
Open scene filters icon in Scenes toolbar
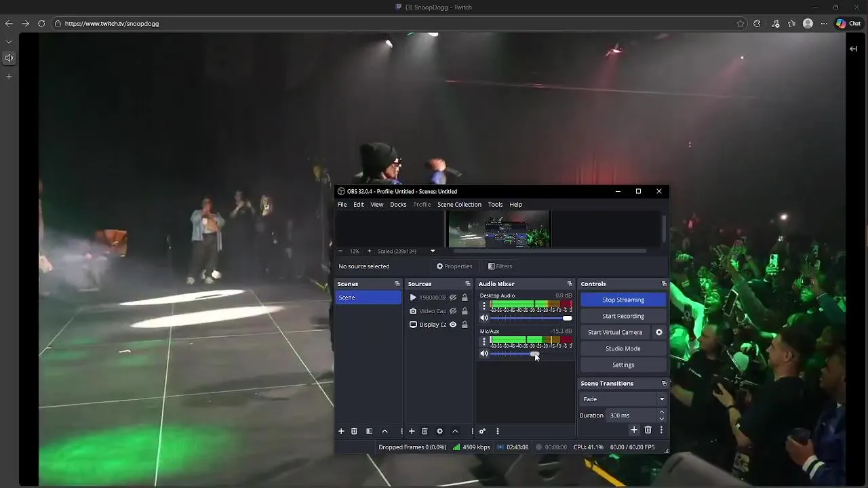[369, 431]
